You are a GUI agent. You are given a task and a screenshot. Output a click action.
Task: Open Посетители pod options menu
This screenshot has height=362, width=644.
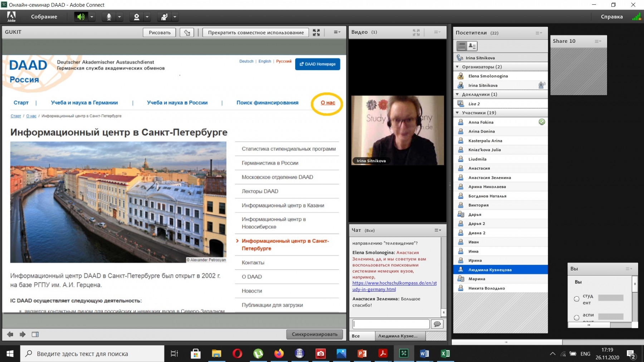pos(539,33)
